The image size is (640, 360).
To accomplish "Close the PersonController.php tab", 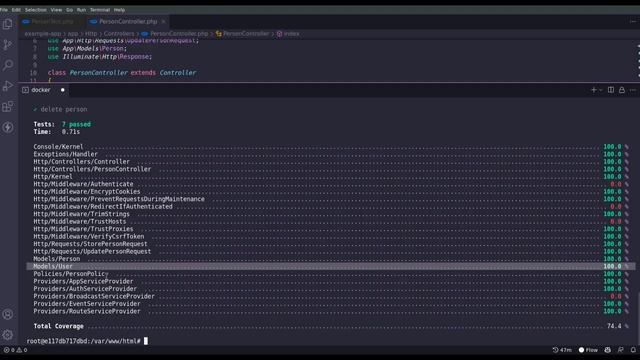I will pos(164,21).
